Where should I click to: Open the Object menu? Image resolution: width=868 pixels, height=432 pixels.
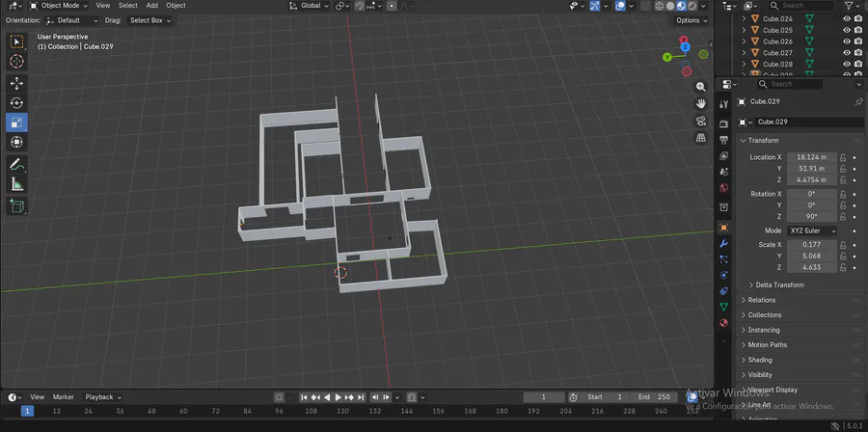[x=176, y=6]
